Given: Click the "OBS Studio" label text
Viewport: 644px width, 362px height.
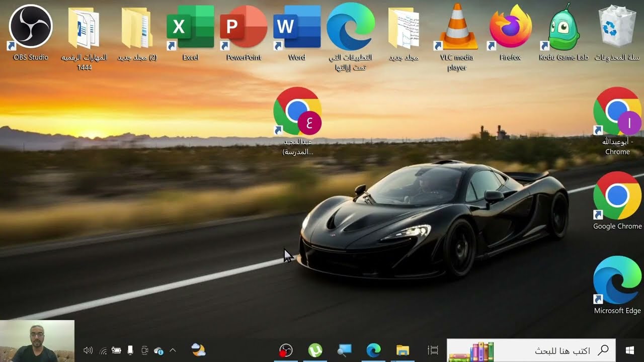Looking at the screenshot, I should click(x=31, y=57).
